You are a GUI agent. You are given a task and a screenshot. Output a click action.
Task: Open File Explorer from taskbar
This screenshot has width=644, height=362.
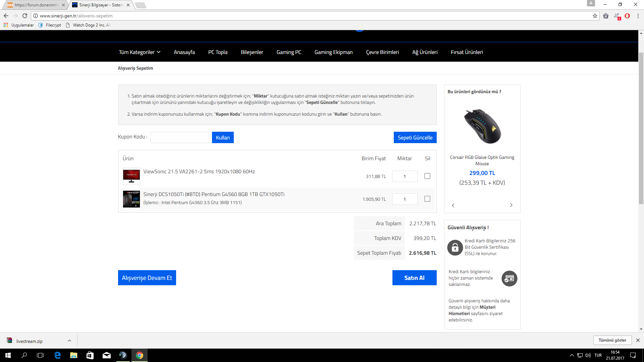click(74, 355)
